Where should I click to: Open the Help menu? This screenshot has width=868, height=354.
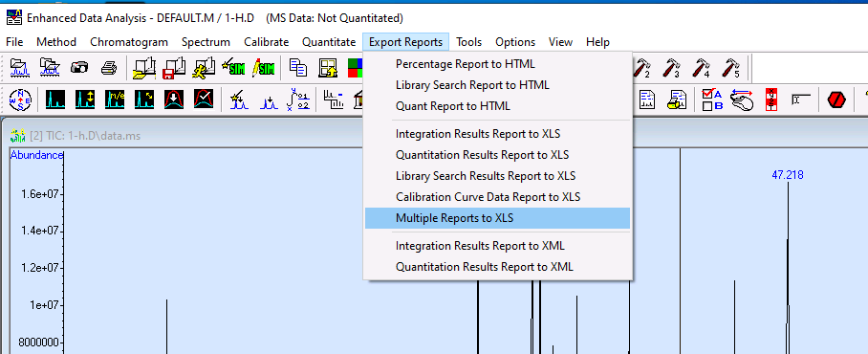click(597, 42)
